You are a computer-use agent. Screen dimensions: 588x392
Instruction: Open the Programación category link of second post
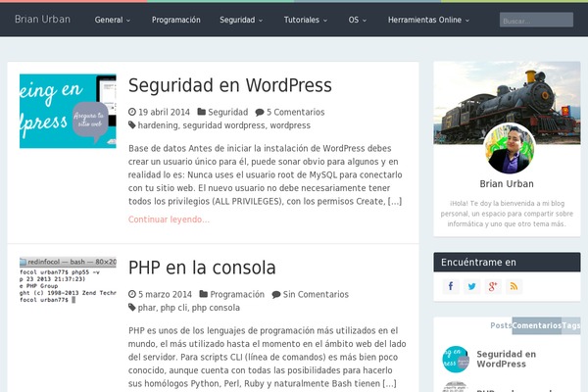(237, 294)
